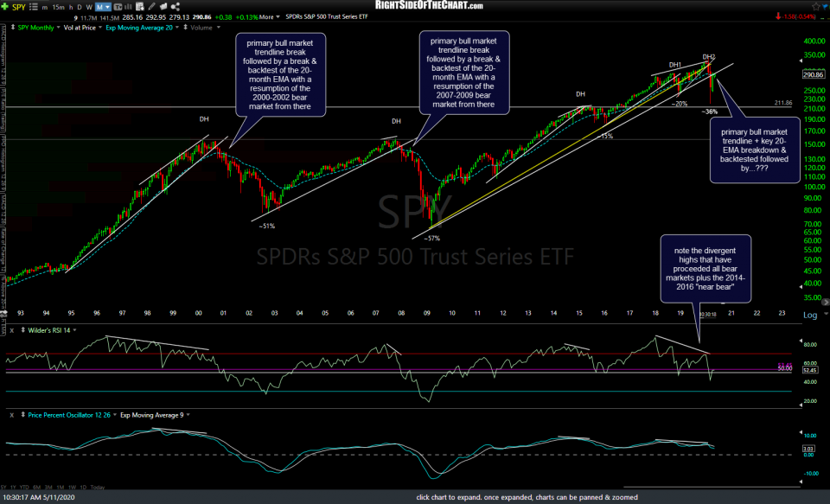Select the pencil drawing tool
830x504 pixels.
(x=151, y=5)
